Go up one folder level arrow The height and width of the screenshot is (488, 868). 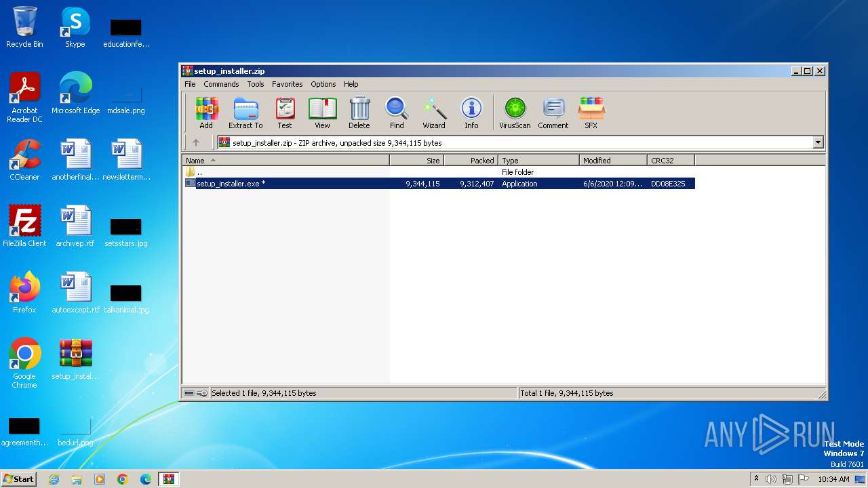196,142
